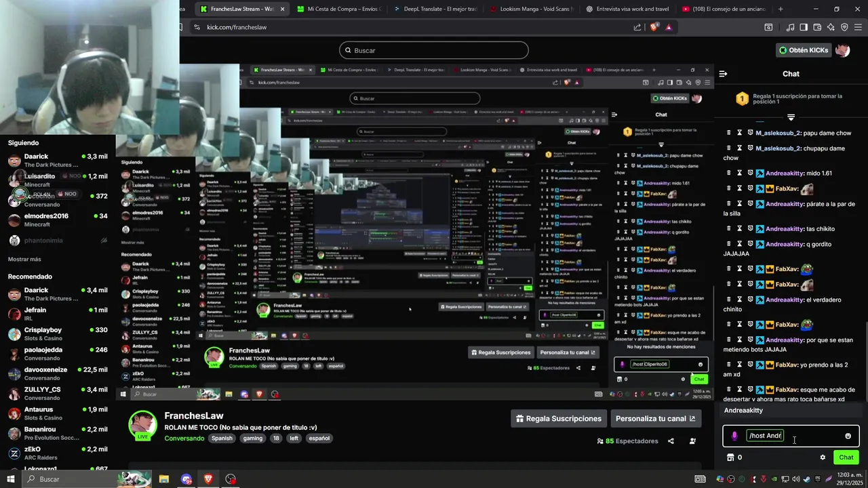The width and height of the screenshot is (868, 488).
Task: Click the user icon beside stream share
Action: point(692,441)
